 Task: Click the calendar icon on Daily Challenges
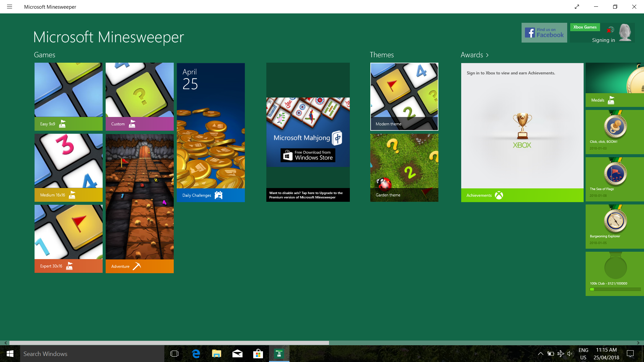point(218,195)
